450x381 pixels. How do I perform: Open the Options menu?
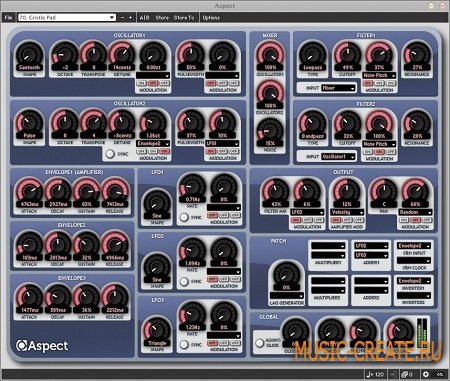(x=211, y=18)
